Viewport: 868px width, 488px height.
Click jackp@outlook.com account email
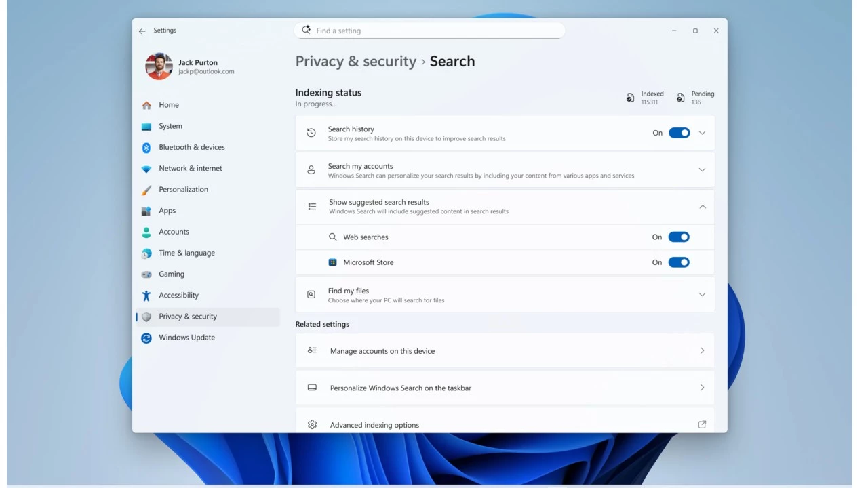(x=206, y=72)
